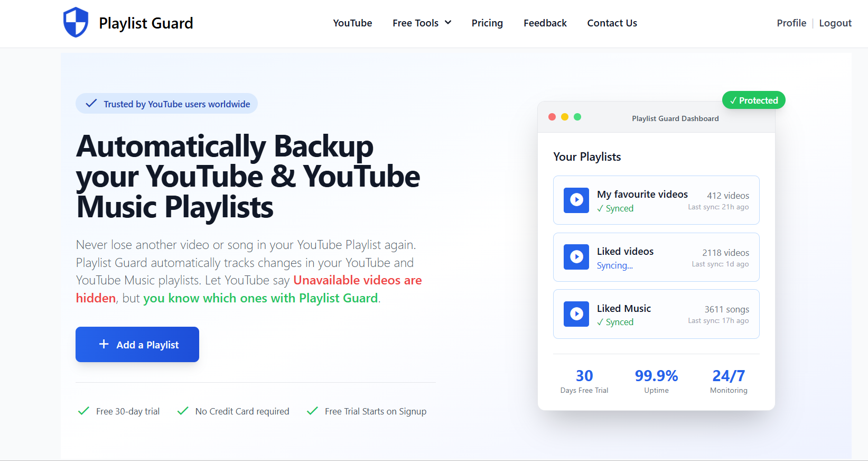
Task: Click the green you know which ones text
Action: click(261, 298)
